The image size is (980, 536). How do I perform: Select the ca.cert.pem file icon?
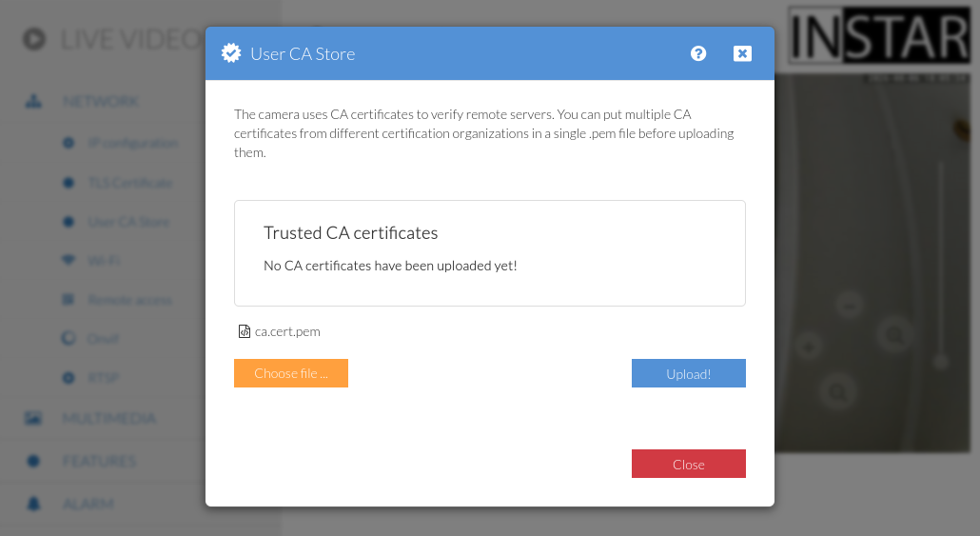tap(245, 331)
